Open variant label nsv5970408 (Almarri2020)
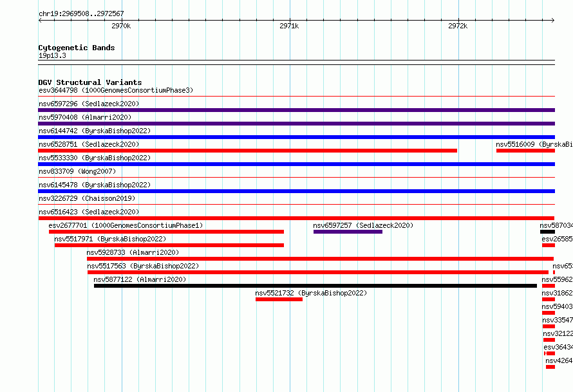The height and width of the screenshot is (392, 573). (x=85, y=117)
